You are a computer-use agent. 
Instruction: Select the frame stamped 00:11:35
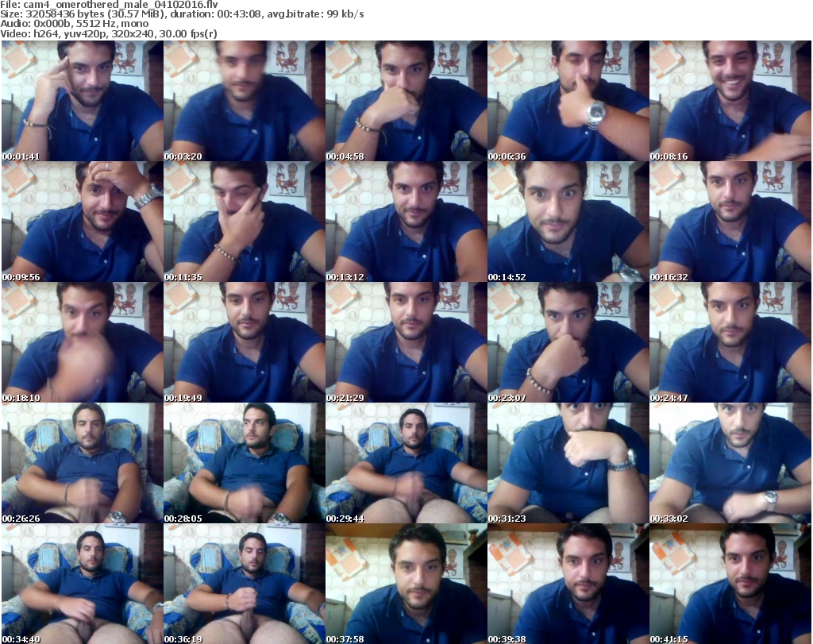point(245,222)
